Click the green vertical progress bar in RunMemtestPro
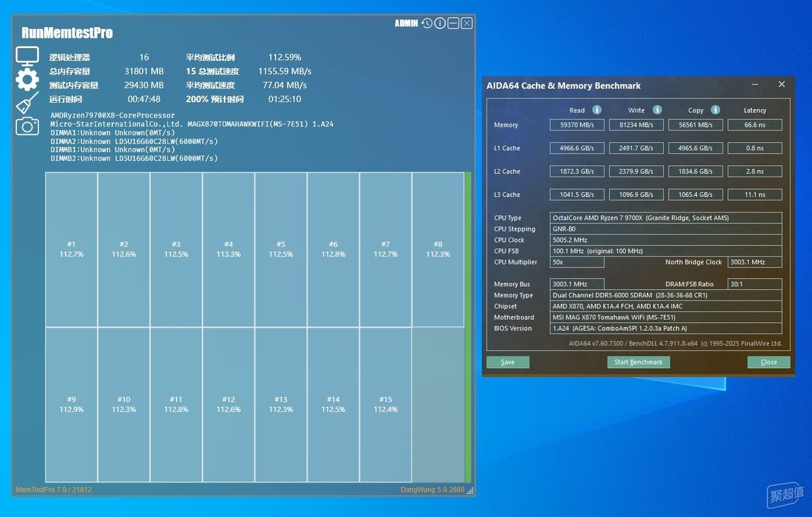The image size is (812, 517). pos(468,327)
